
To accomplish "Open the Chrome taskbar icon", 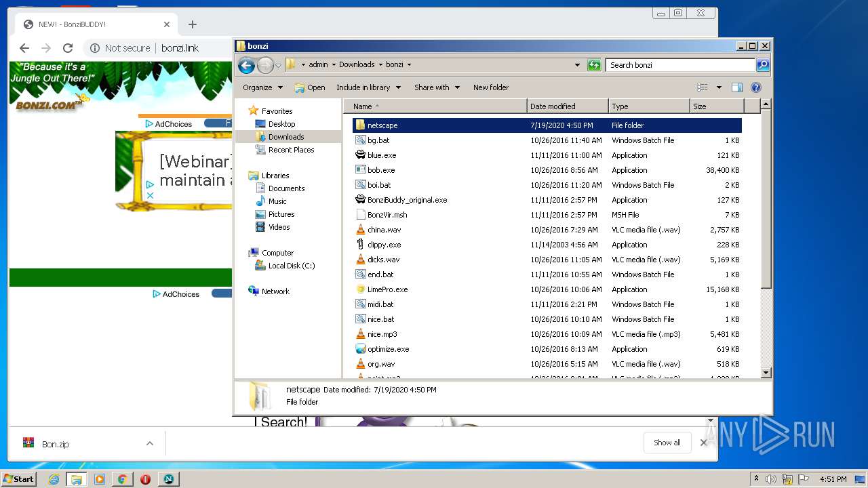I will [122, 479].
